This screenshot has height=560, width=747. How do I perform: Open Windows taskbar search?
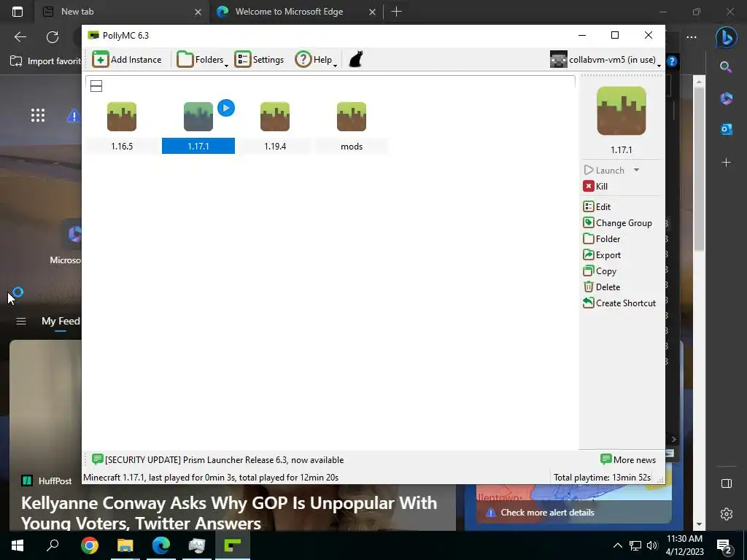(x=53, y=545)
